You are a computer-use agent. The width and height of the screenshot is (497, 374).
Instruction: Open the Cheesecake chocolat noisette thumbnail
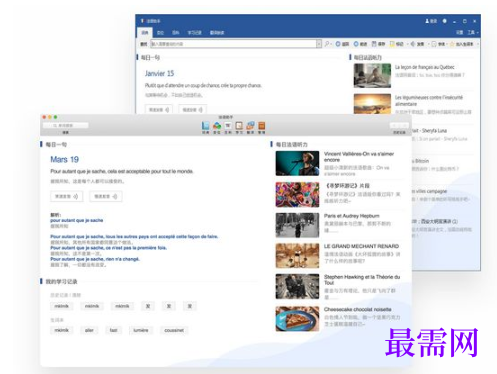pos(297,319)
